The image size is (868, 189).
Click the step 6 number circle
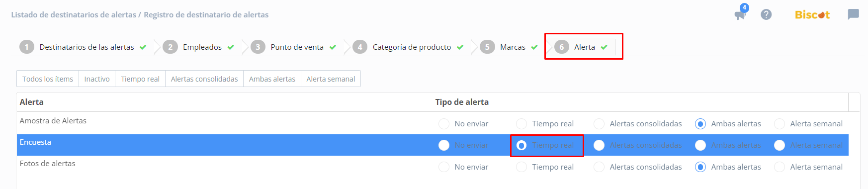click(562, 47)
